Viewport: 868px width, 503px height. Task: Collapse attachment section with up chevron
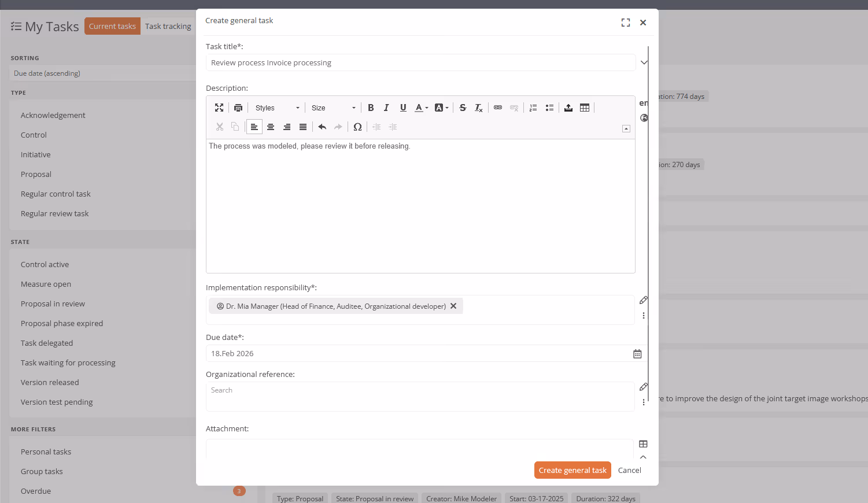pyautogui.click(x=643, y=457)
